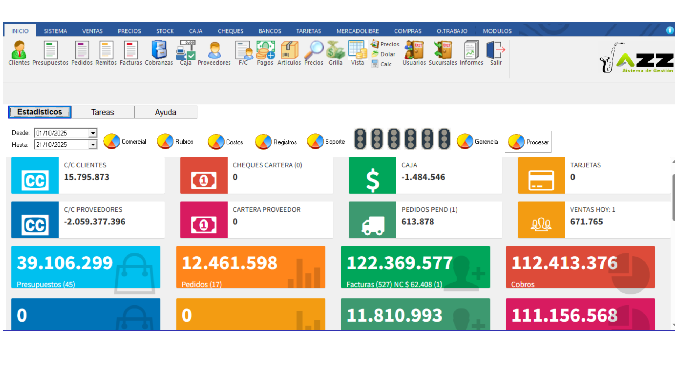Expand the Desde date dropdown
680x390 pixels.
point(93,133)
